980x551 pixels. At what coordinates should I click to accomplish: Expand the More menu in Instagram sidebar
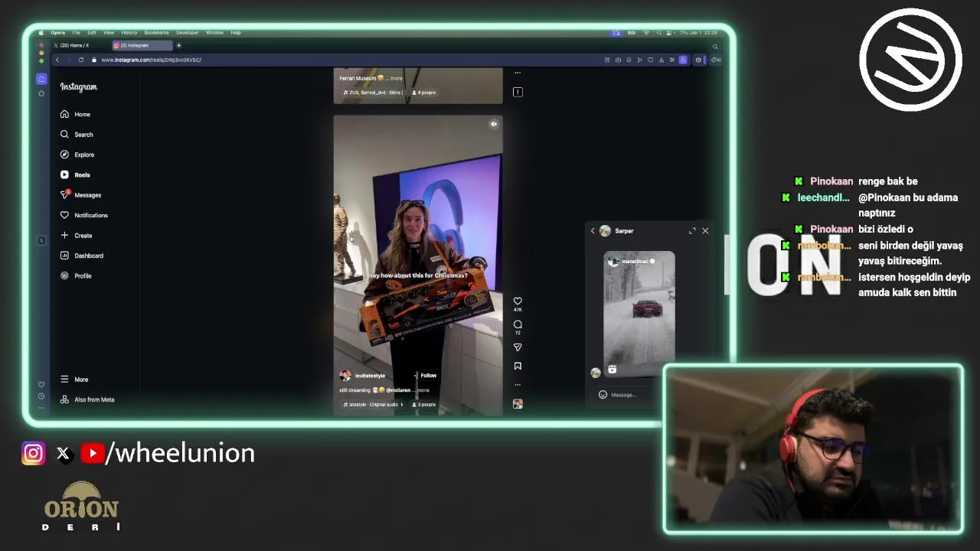coord(75,380)
